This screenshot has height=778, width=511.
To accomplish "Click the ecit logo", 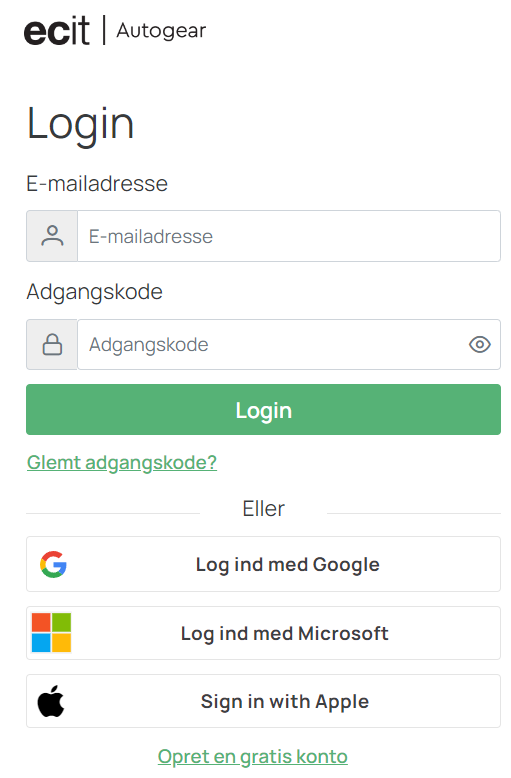I will point(57,31).
